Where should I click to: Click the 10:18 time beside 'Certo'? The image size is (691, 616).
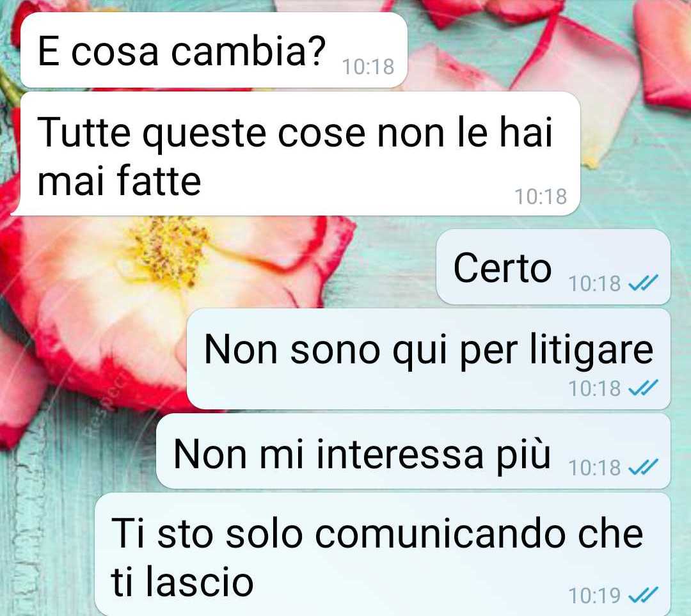point(594,283)
